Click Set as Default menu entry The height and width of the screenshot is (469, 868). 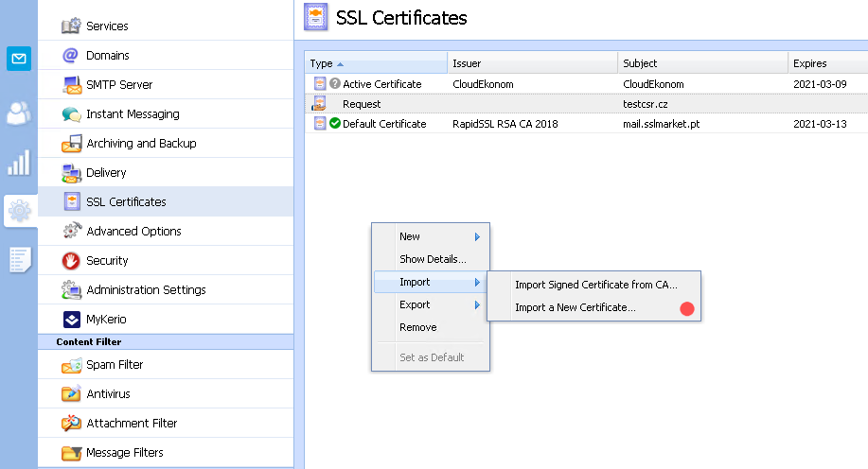click(x=431, y=357)
